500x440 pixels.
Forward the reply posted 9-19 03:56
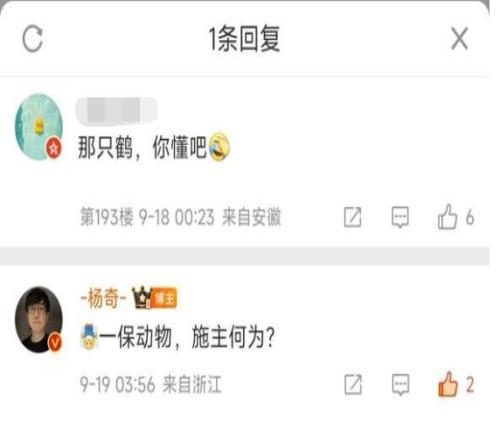point(353,385)
